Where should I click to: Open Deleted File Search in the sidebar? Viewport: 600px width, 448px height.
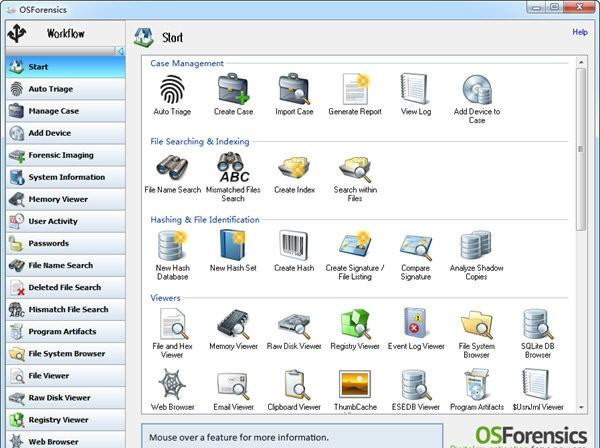pos(65,287)
